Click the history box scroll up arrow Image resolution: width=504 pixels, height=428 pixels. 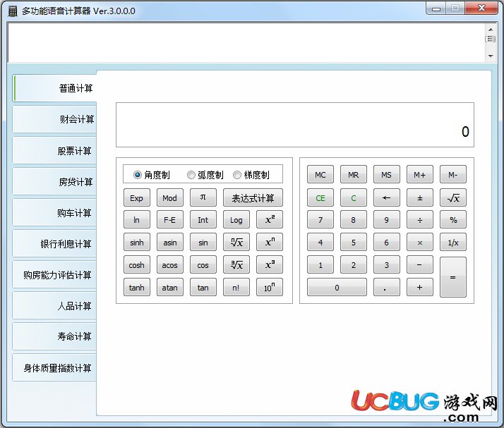tap(491, 30)
